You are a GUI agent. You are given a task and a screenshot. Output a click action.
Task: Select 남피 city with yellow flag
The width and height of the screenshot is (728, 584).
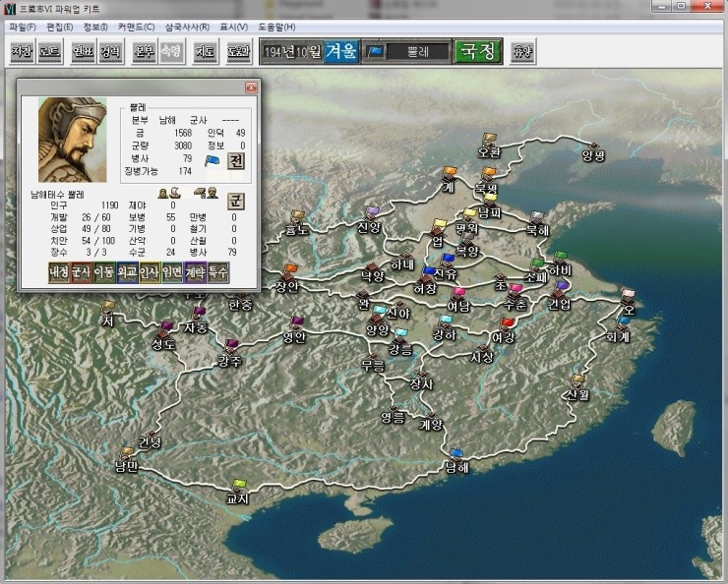pos(489,206)
